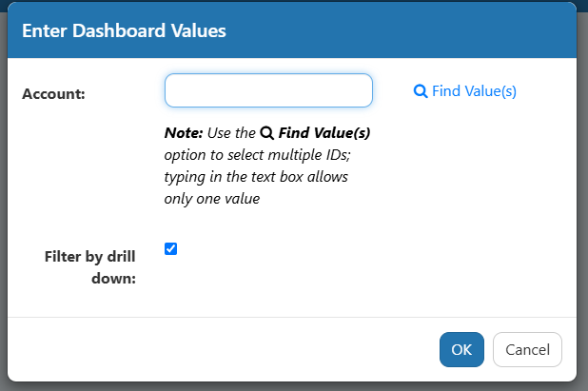Click the bold "Find Value(s)" text in the note
Image resolution: width=588 pixels, height=391 pixels.
(324, 133)
